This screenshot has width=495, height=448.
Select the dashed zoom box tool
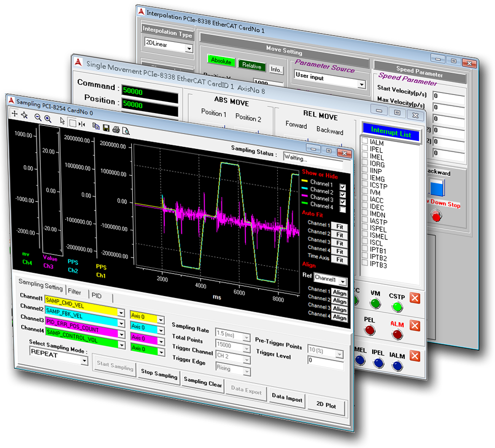[x=73, y=123]
